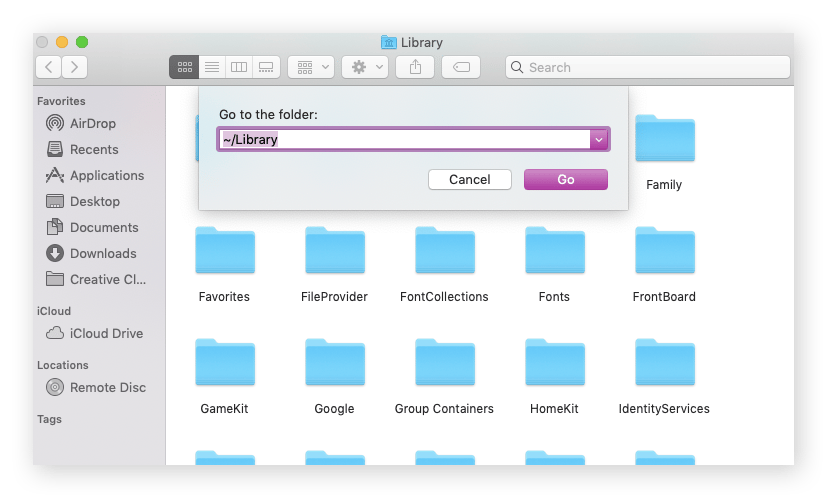The width and height of the screenshot is (827, 498).
Task: Select the Family folder
Action: pos(665,152)
